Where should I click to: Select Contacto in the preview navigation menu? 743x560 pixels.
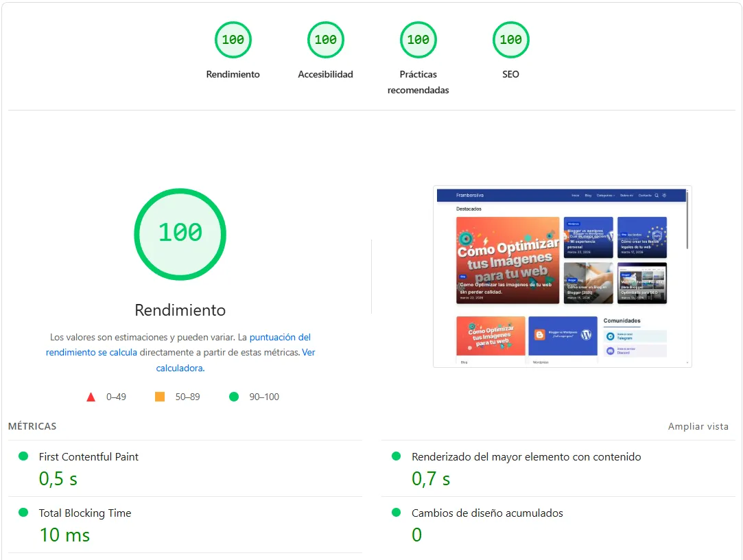[645, 195]
